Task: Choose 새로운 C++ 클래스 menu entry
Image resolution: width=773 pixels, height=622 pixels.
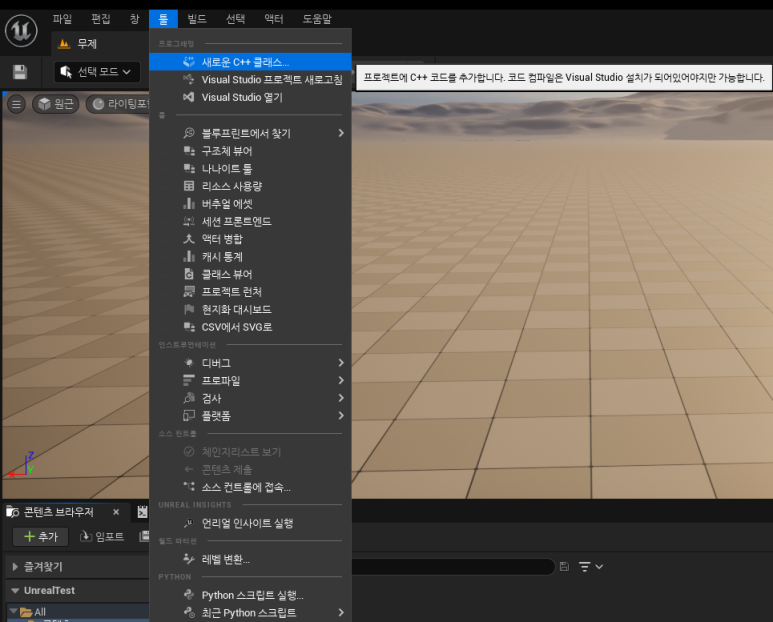Action: [250, 62]
